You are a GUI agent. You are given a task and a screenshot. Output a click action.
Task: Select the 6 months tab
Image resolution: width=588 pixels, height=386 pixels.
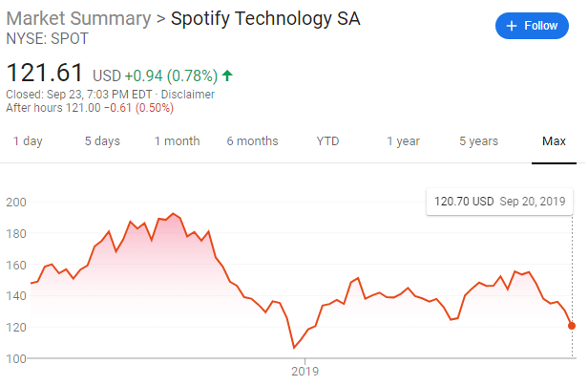click(x=252, y=141)
